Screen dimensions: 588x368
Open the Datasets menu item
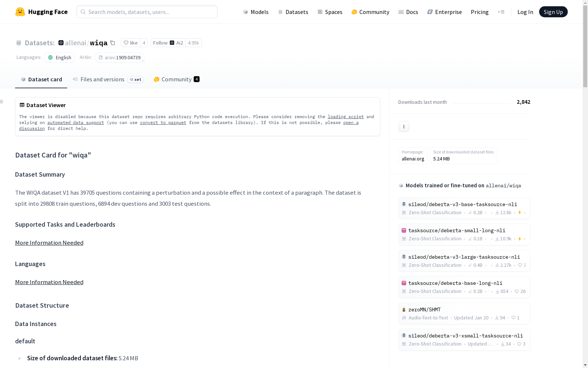tap(293, 12)
